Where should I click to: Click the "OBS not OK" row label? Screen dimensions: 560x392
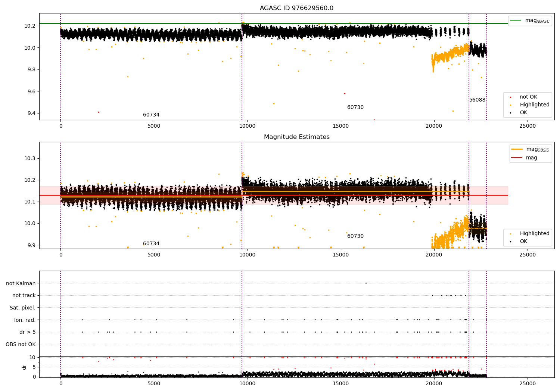tap(21, 344)
